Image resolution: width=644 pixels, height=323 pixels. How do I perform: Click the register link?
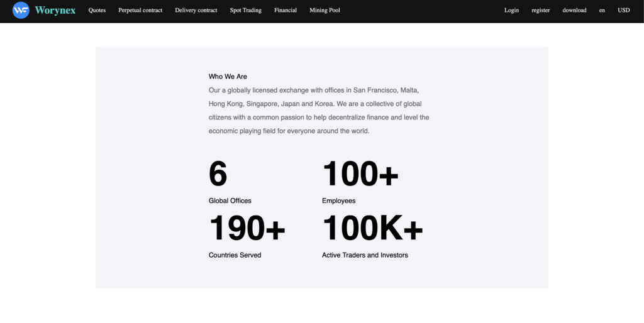coord(540,10)
